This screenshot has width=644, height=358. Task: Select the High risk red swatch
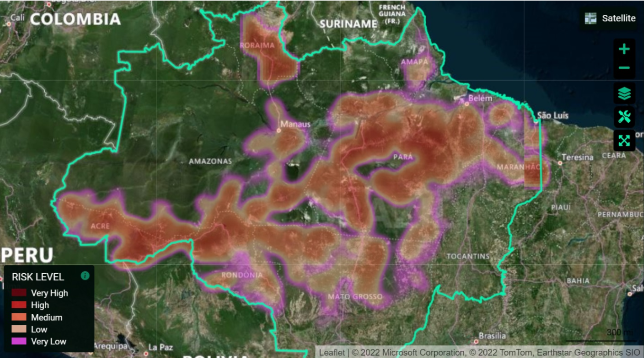tap(19, 305)
